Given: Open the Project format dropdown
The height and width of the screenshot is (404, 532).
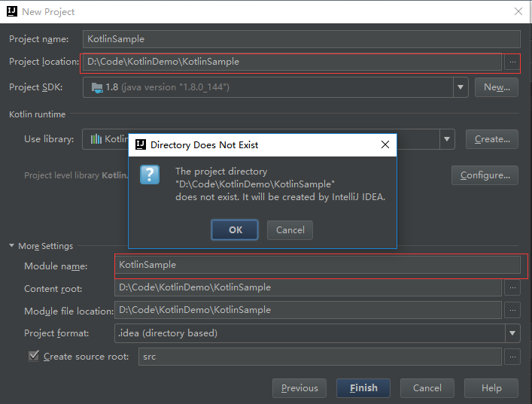Looking at the screenshot, I should tap(318, 333).
